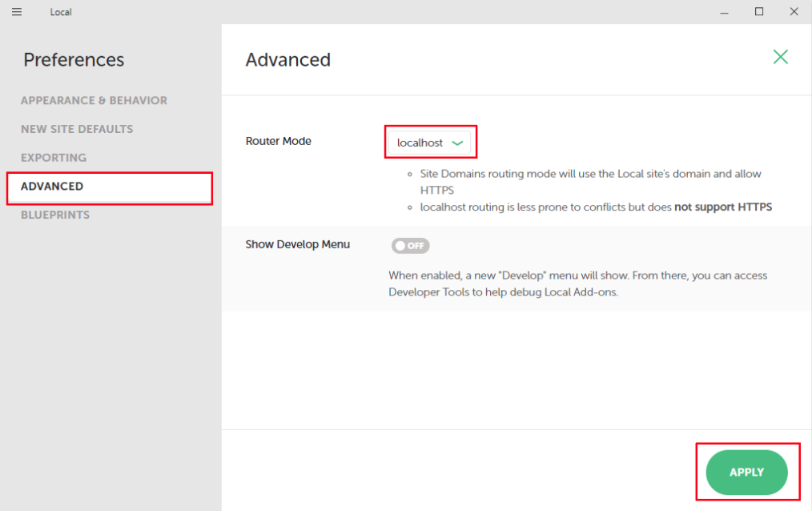Close Preferences with the green X

(781, 57)
